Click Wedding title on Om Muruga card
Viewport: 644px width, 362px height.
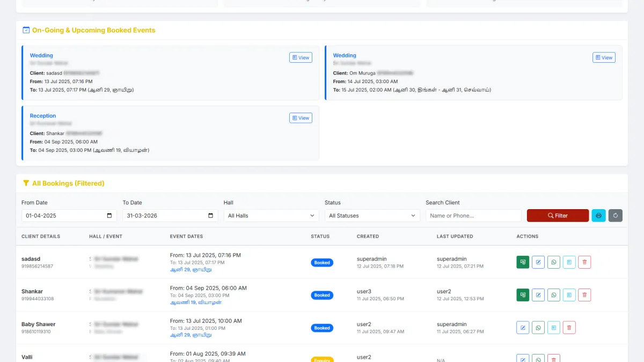(345, 55)
